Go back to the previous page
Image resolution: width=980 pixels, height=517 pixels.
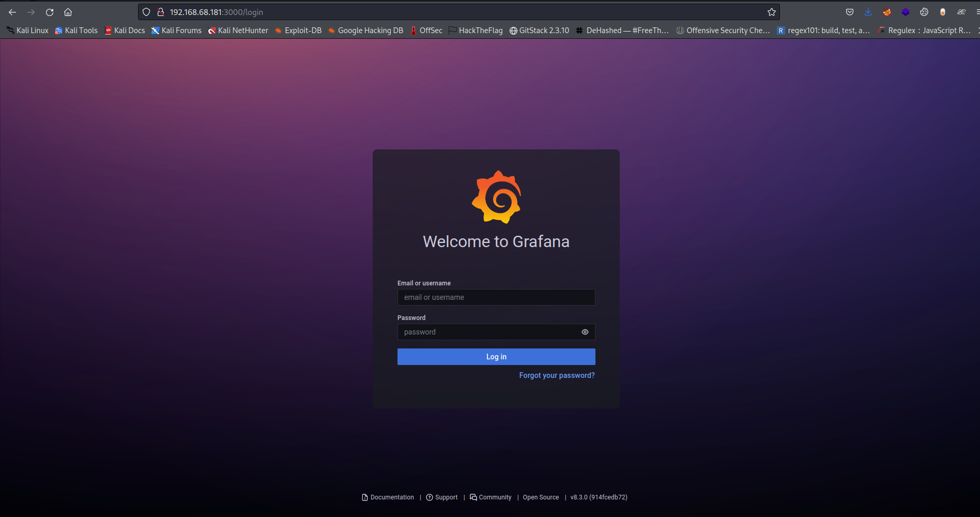[12, 12]
